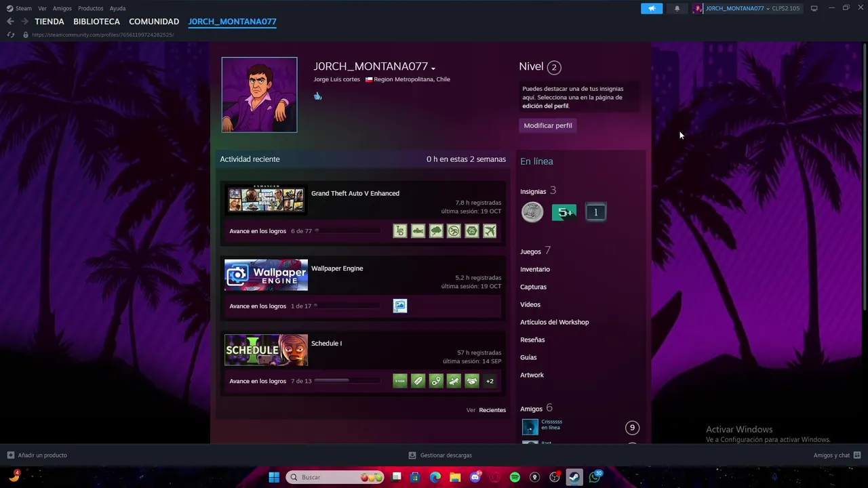Click the Steam announcements megaphone button
The height and width of the screenshot is (488, 868).
coord(652,8)
